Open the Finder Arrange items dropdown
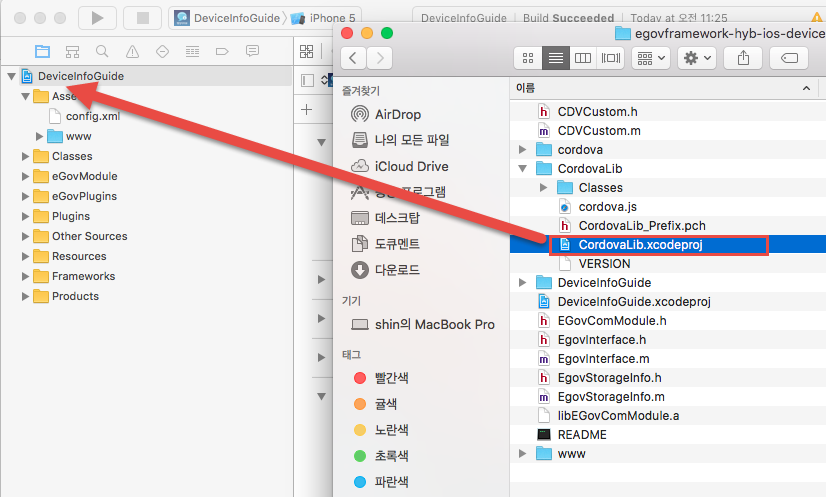The width and height of the screenshot is (826, 497). (x=649, y=59)
